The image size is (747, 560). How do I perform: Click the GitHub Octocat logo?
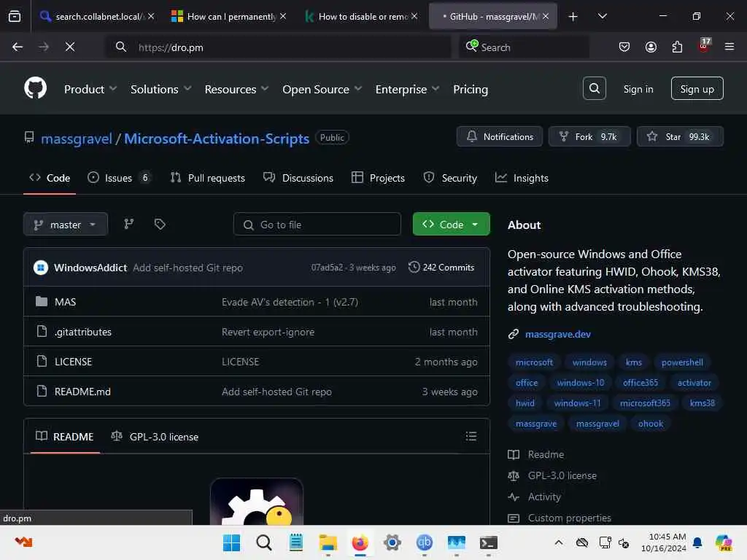click(x=35, y=88)
